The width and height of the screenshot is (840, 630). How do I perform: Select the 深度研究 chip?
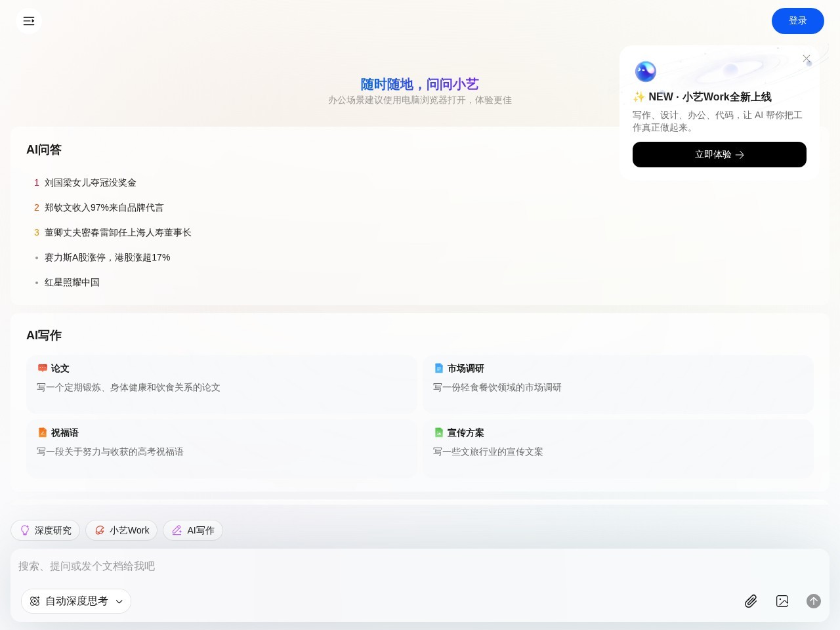click(x=45, y=530)
